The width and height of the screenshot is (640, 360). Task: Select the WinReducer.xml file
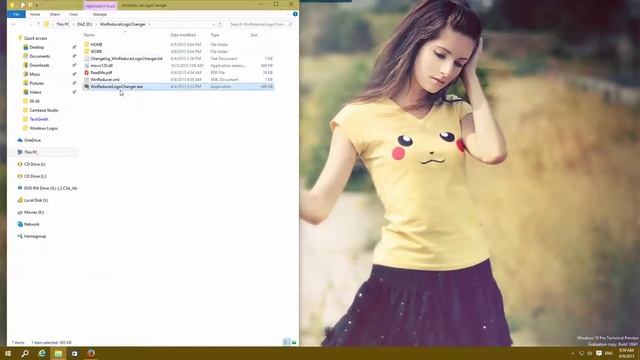(x=105, y=80)
